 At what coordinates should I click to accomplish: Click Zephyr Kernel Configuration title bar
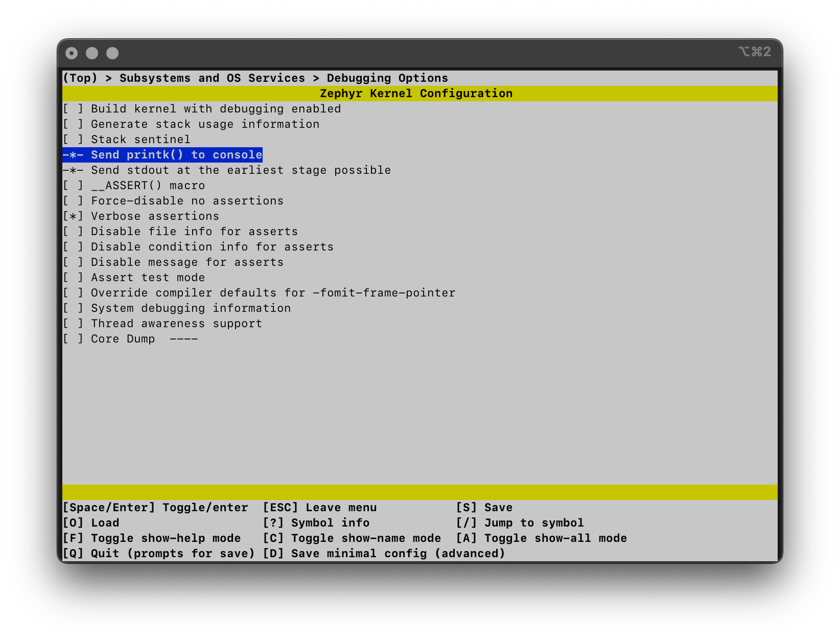[x=416, y=94]
